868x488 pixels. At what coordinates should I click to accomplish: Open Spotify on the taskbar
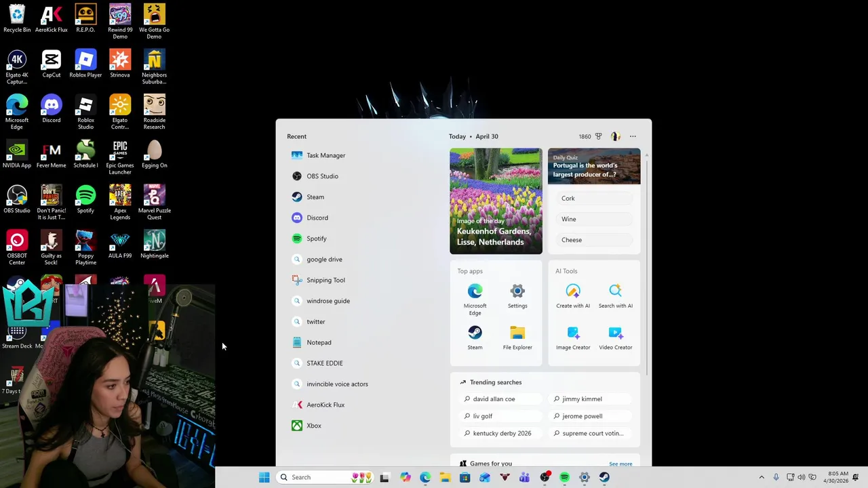pyautogui.click(x=564, y=477)
